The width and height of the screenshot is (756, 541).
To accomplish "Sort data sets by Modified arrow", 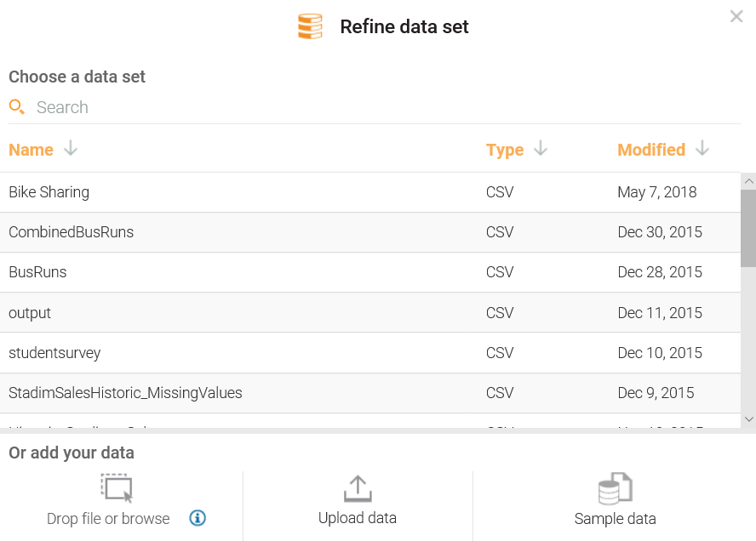I will click(702, 149).
